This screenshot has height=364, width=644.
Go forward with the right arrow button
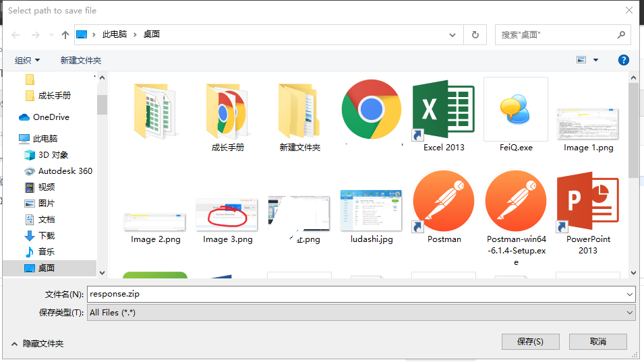tap(36, 35)
